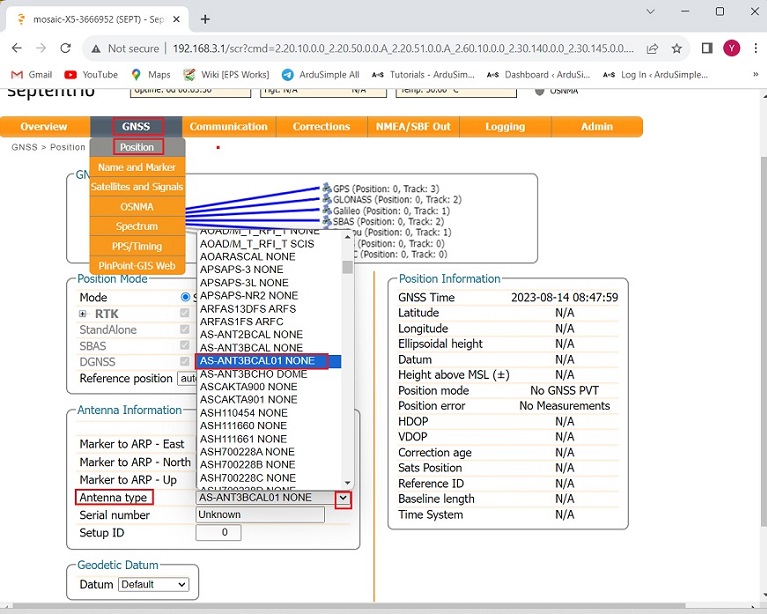The image size is (767, 614).
Task: Select Satellites and Signals from GNSS menu
Action: (137, 187)
